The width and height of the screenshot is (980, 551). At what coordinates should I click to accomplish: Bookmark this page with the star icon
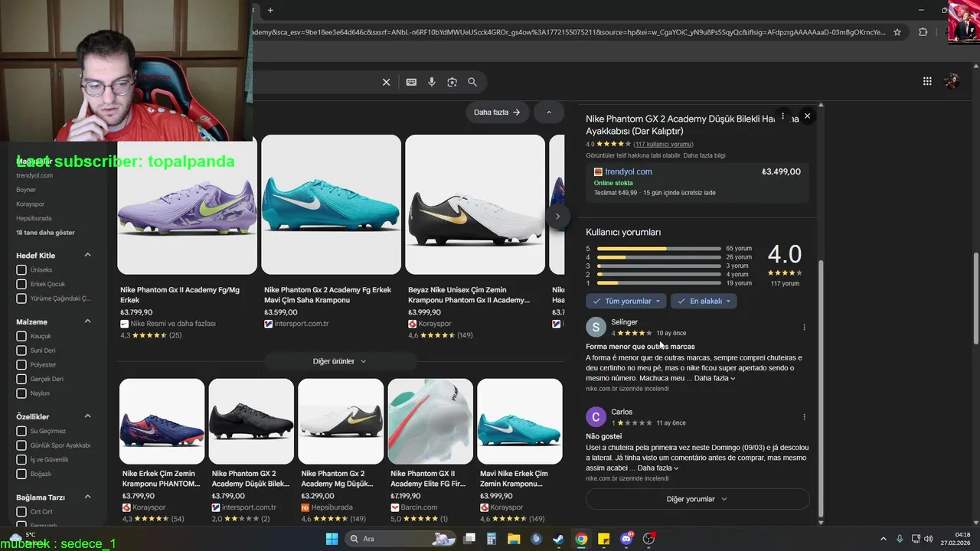(897, 32)
